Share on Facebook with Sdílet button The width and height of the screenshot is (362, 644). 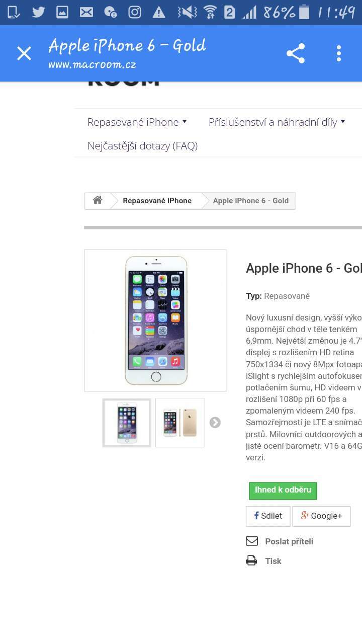tap(268, 516)
